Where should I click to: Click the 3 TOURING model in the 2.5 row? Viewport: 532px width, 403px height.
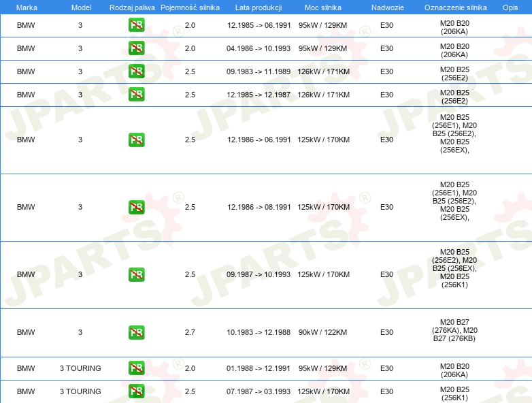[80, 391]
